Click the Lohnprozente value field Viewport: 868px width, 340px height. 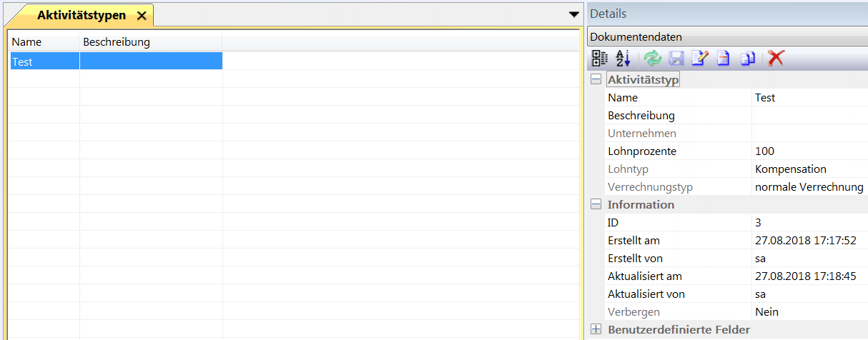[808, 151]
